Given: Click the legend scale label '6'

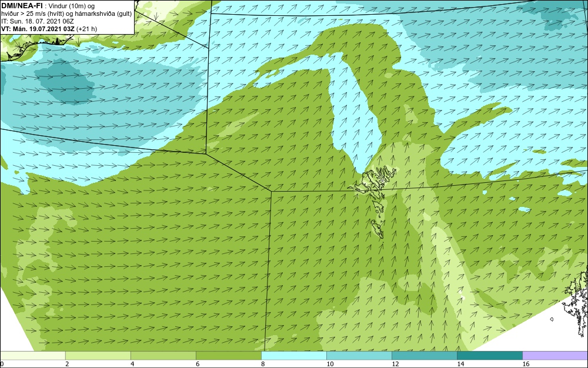Looking at the screenshot, I should click(197, 364).
